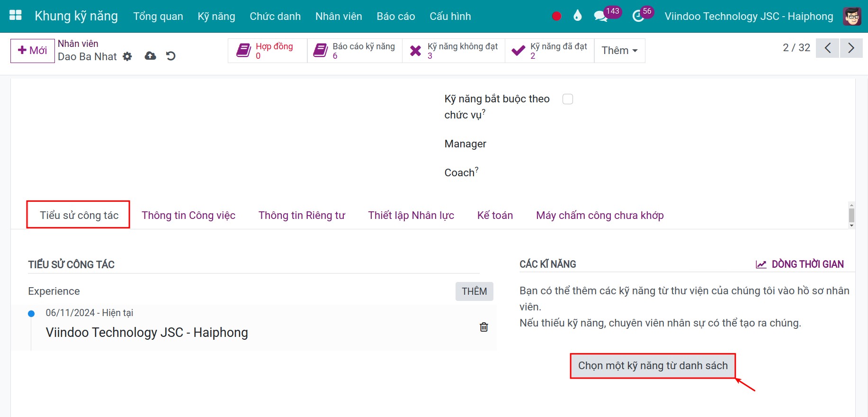
Task: Click the cloud save icon
Action: pos(150,56)
